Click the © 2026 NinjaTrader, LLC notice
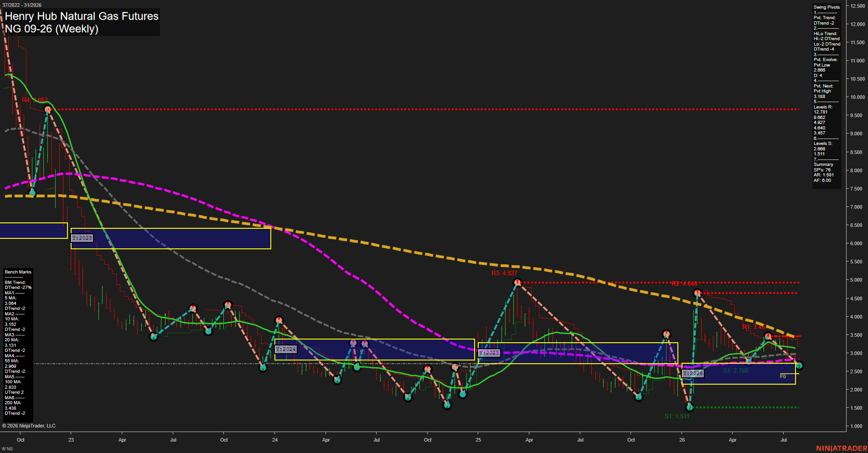The image size is (868, 453). point(29,426)
